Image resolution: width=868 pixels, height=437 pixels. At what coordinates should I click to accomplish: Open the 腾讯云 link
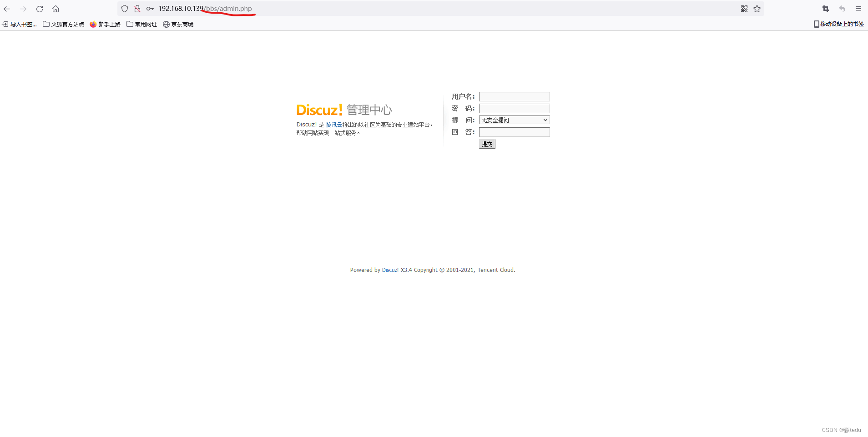(x=334, y=125)
